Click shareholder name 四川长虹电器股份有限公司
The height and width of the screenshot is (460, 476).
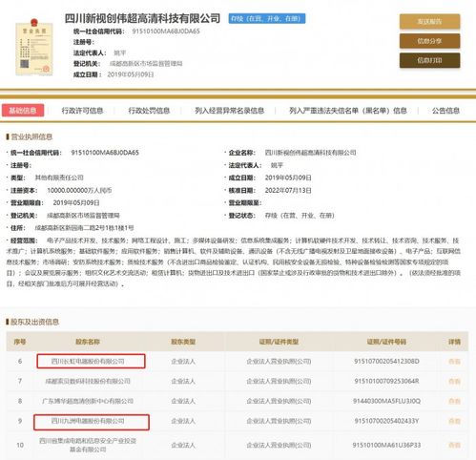(88, 362)
